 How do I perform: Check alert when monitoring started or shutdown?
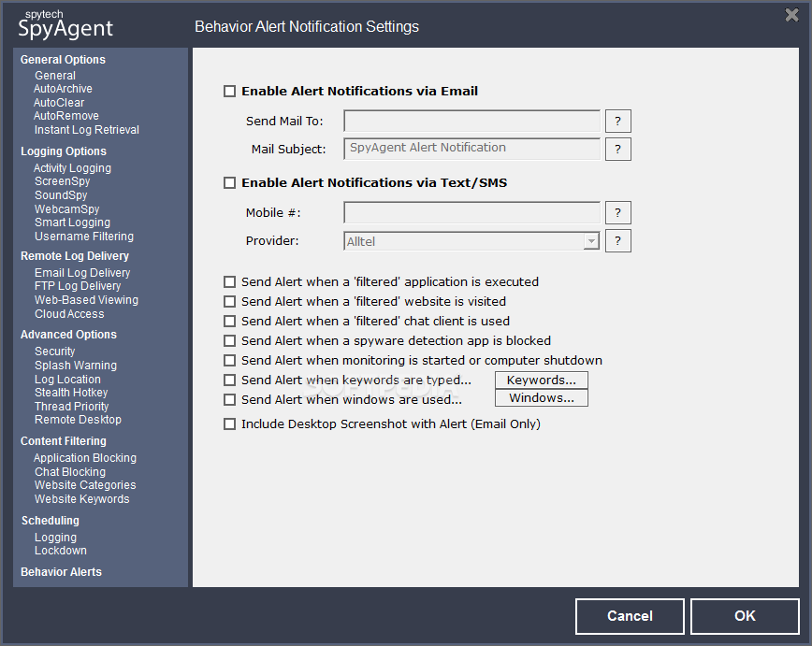coord(229,361)
